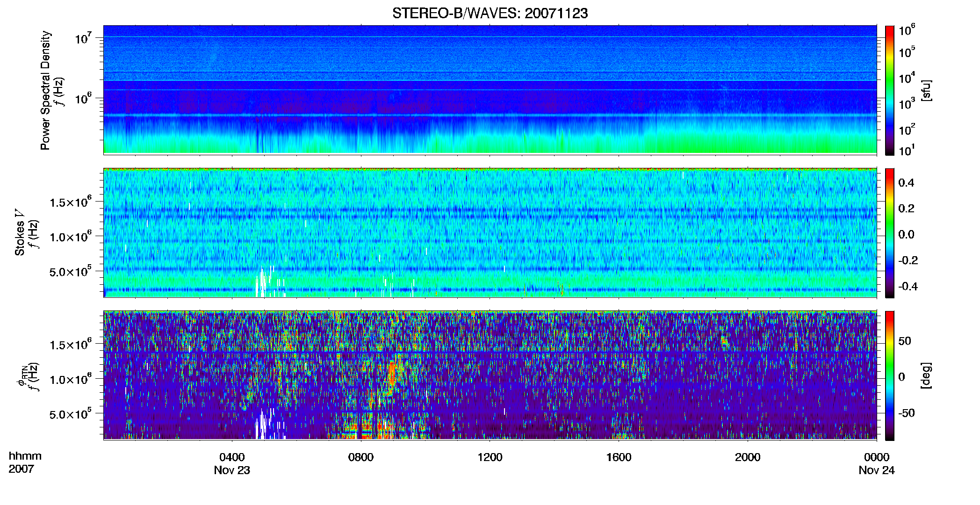Click the 0800 time tick label

(x=361, y=457)
